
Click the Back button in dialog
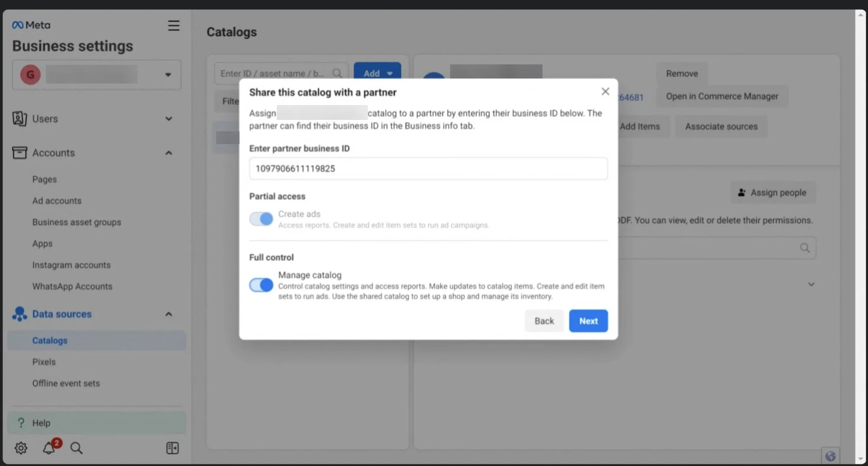click(x=544, y=321)
